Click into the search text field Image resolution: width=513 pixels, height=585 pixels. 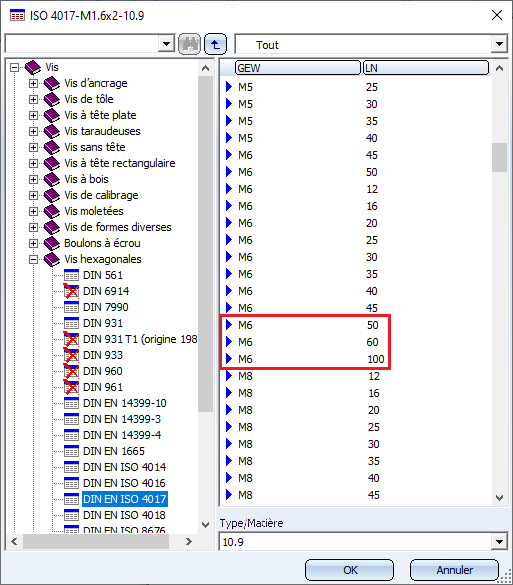[x=82, y=44]
